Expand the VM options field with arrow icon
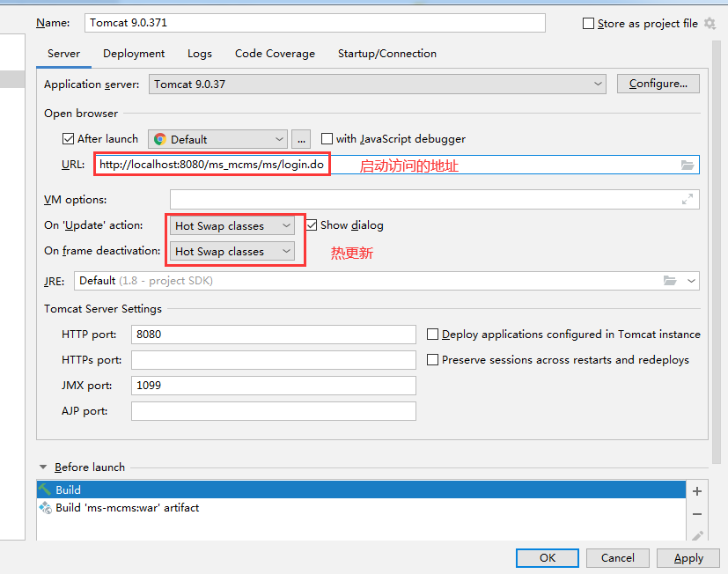The width and height of the screenshot is (728, 574). pyautogui.click(x=688, y=200)
